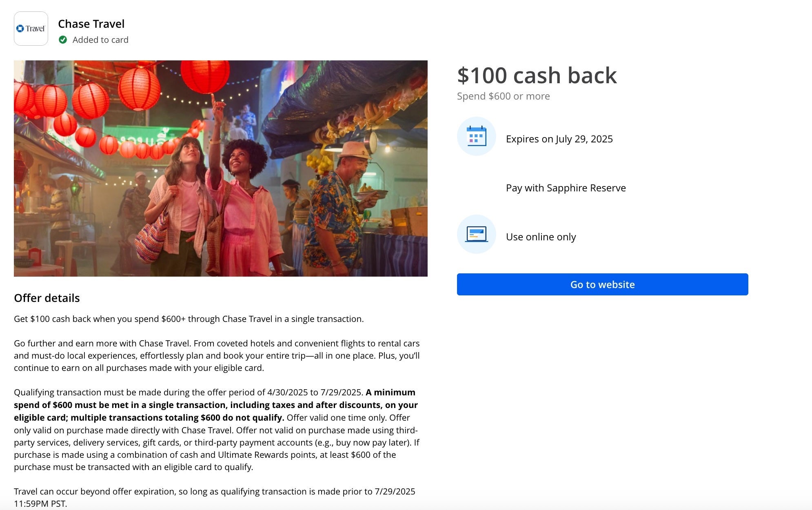Image resolution: width=812 pixels, height=510 pixels.
Task: Click the night market promotional photo
Action: pyautogui.click(x=220, y=167)
